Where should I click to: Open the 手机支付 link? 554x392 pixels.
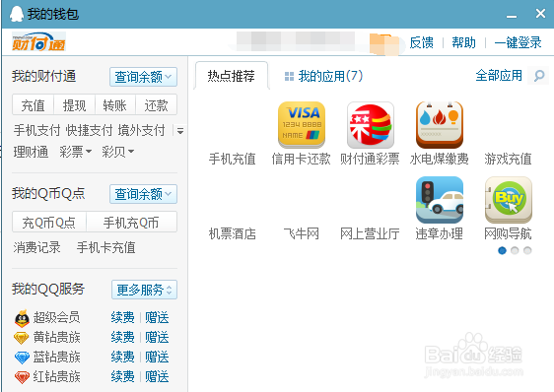tap(37, 131)
